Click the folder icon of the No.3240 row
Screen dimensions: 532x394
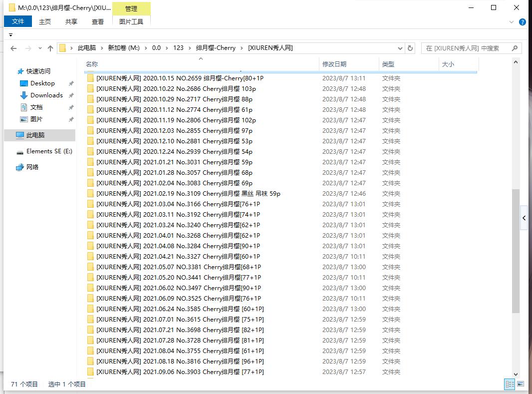(x=90, y=225)
